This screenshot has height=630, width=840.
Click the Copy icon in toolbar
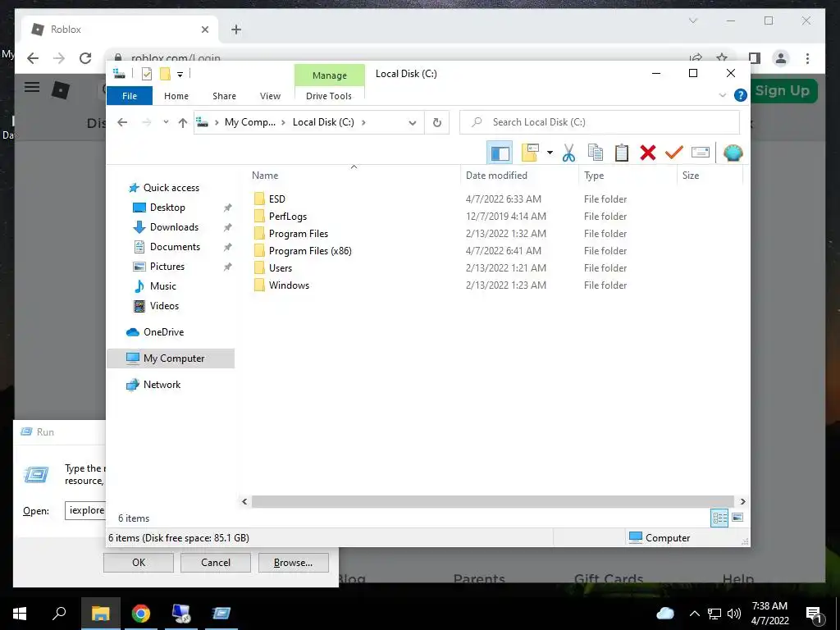click(596, 153)
